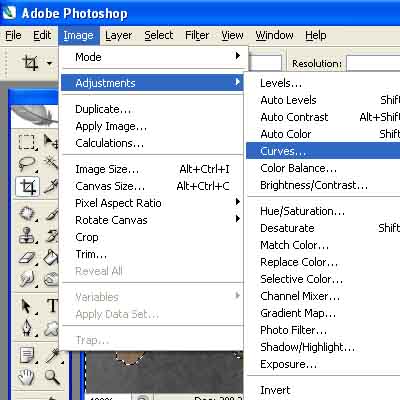Image resolution: width=400 pixels, height=400 pixels.
Task: Open the Filter menu
Action: coord(197,35)
